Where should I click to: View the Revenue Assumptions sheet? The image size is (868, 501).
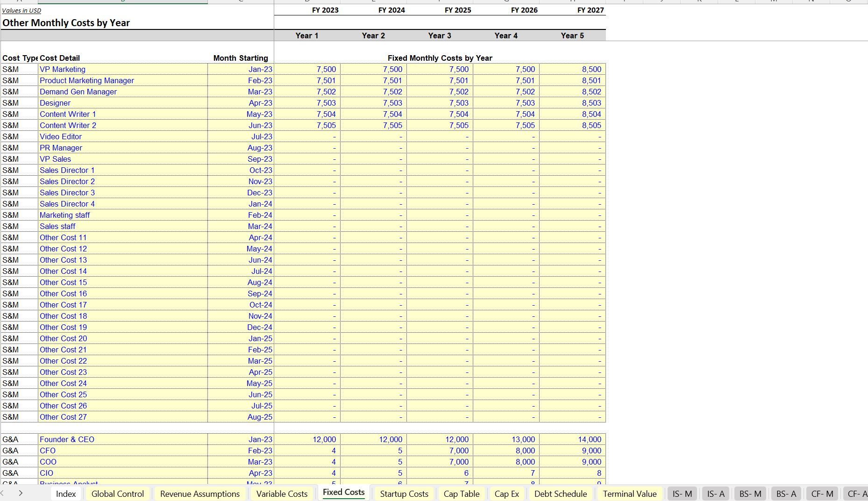coord(199,494)
